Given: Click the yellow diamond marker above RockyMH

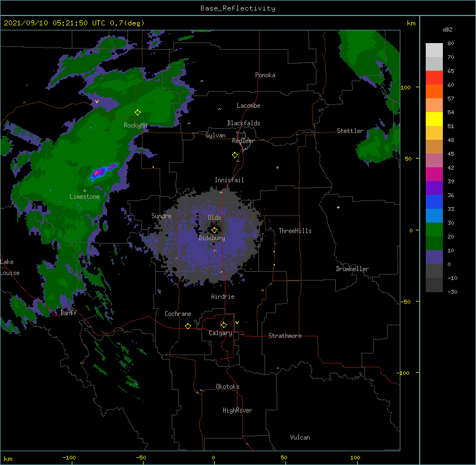Looking at the screenshot, I should 138,112.
